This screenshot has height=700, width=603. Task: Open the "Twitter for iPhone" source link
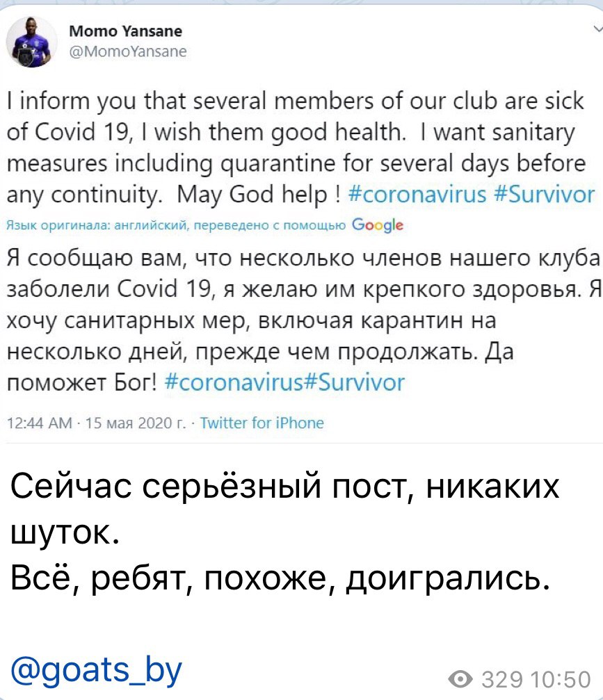[x=262, y=423]
